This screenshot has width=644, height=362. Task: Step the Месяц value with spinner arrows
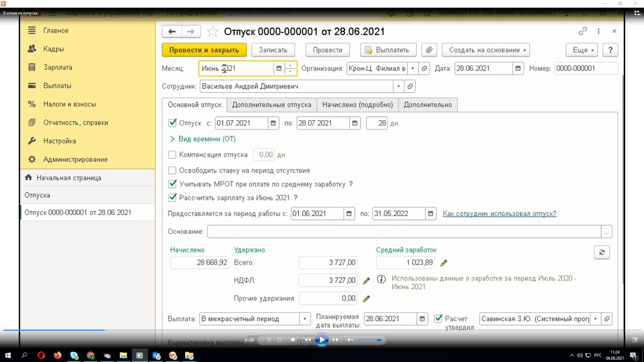[290, 69]
